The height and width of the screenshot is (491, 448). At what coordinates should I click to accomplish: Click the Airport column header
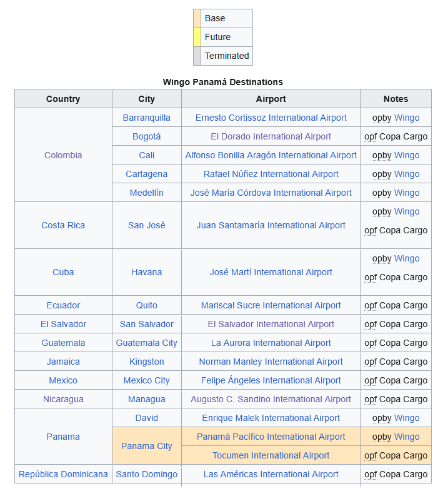tap(271, 99)
